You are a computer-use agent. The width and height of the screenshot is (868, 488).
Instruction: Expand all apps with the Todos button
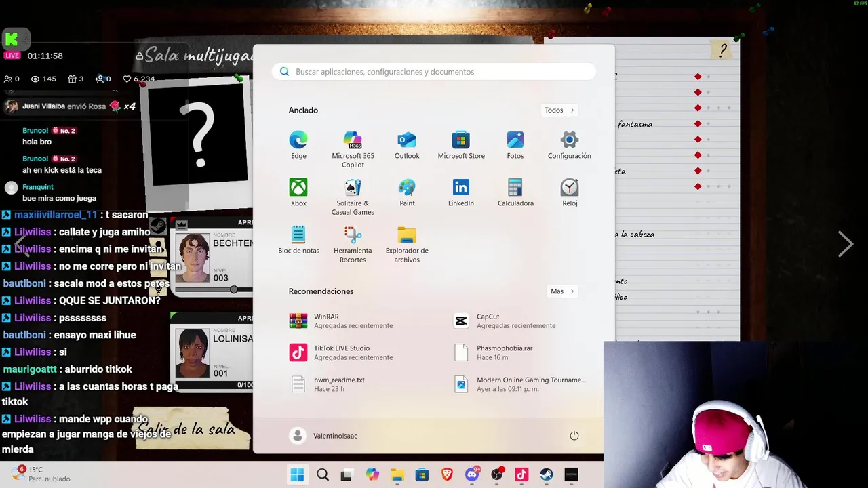(x=559, y=110)
